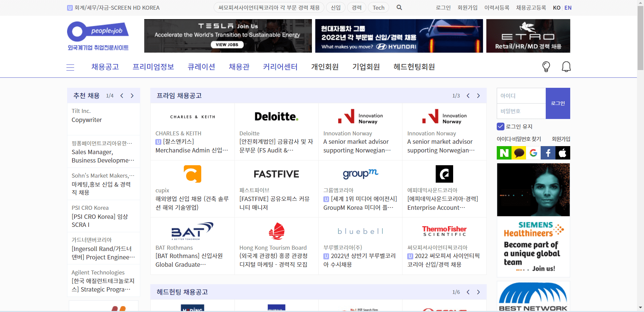Log in via the KakaoTalk icon
644x312 pixels.
pos(519,153)
